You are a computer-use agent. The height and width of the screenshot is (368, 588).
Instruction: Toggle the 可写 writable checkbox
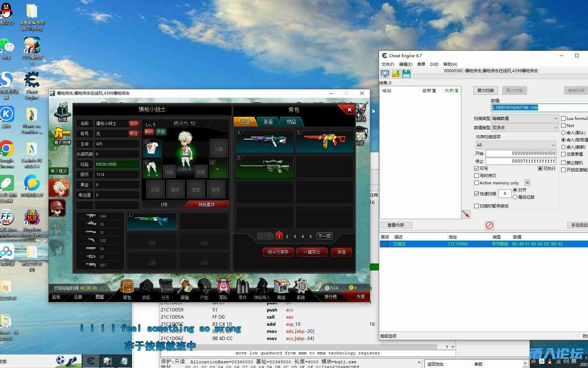[x=477, y=169]
